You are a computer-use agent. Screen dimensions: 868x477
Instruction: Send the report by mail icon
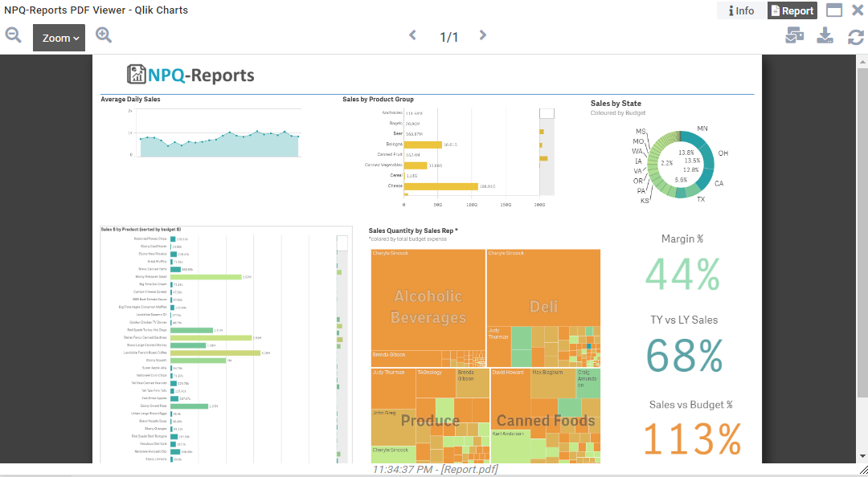click(x=794, y=36)
